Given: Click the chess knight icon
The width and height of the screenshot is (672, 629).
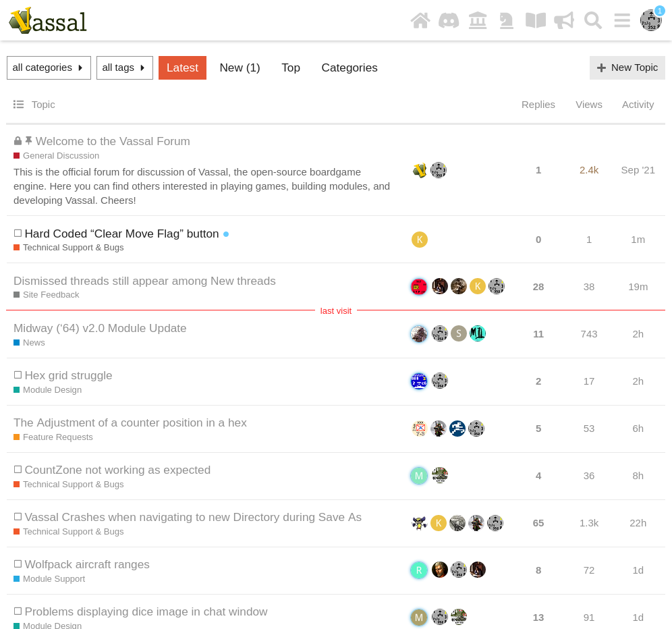Looking at the screenshot, I should click(x=506, y=20).
